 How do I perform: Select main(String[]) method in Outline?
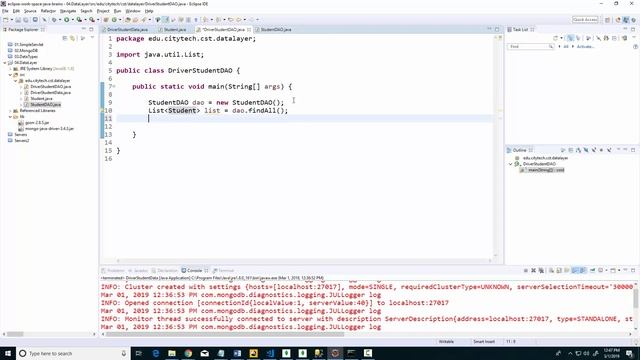click(546, 170)
